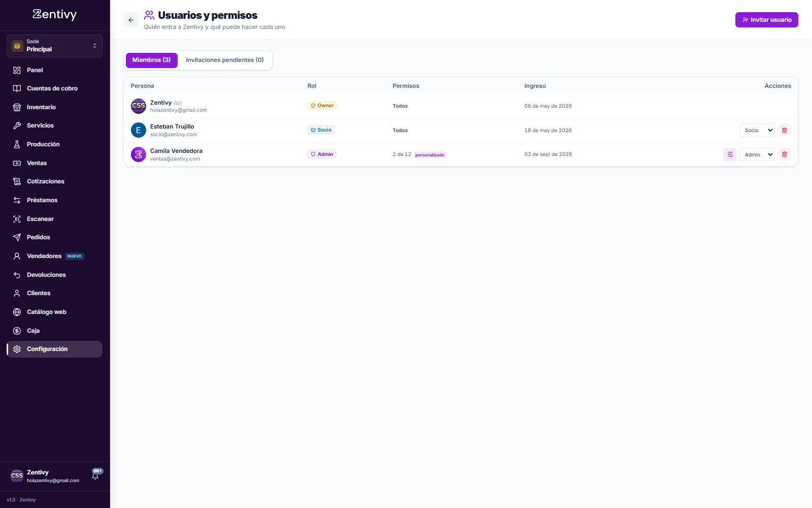Open Esteban Trujillo's Socio role dropdown
The height and width of the screenshot is (508, 812).
757,131
